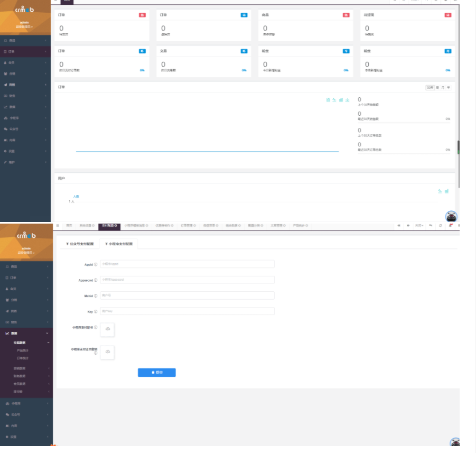Open 订单 menu in the dashboard sidebar
The image size is (476, 453).
[25, 52]
